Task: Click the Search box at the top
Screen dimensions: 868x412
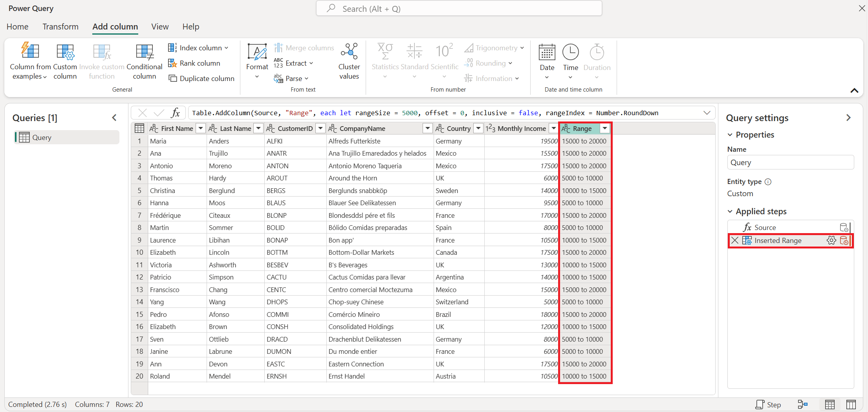Action: point(459,9)
